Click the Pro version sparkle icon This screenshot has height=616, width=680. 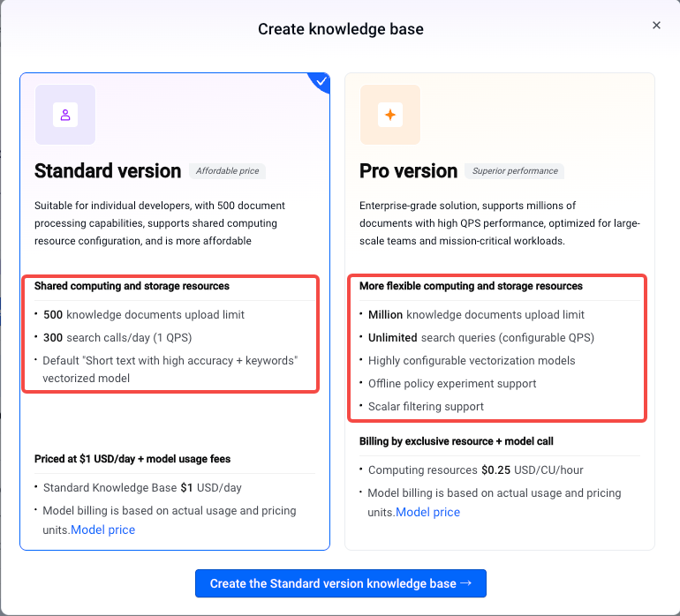pyautogui.click(x=389, y=115)
